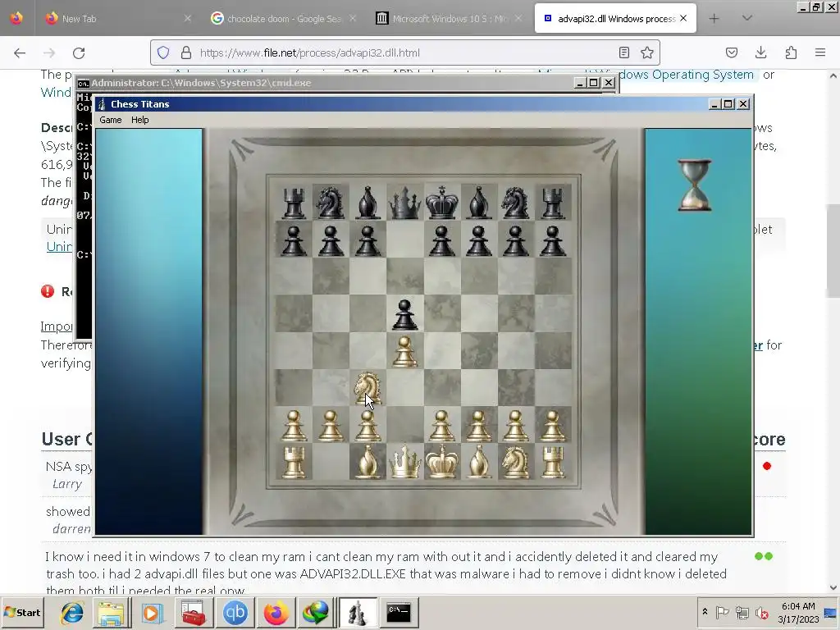Expand the list all tabs dropdown

pos(746,19)
